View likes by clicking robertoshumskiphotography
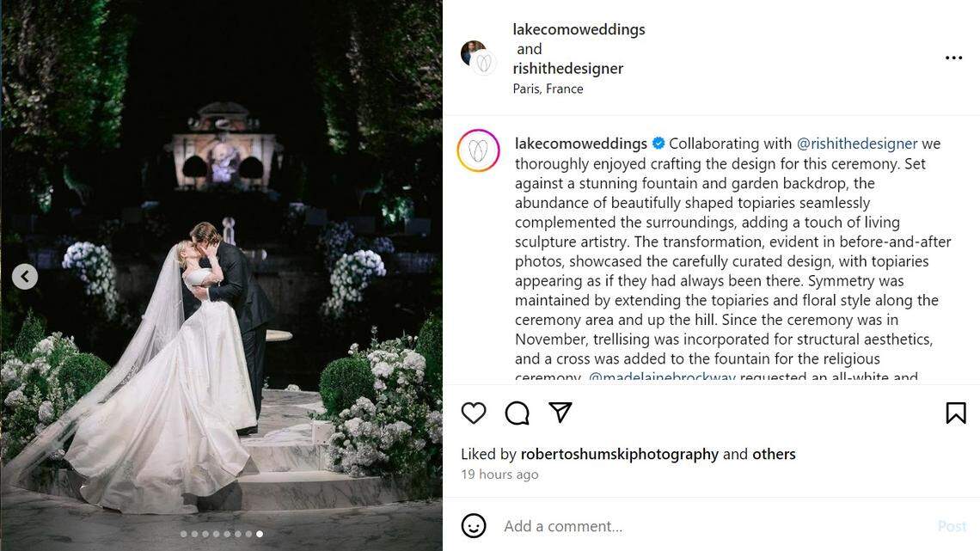The image size is (980, 551). 619,453
